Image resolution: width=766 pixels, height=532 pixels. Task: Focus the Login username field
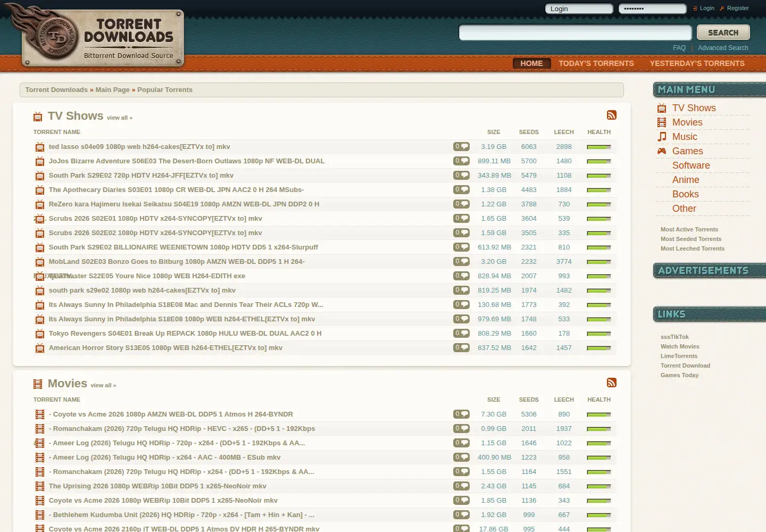tap(579, 9)
